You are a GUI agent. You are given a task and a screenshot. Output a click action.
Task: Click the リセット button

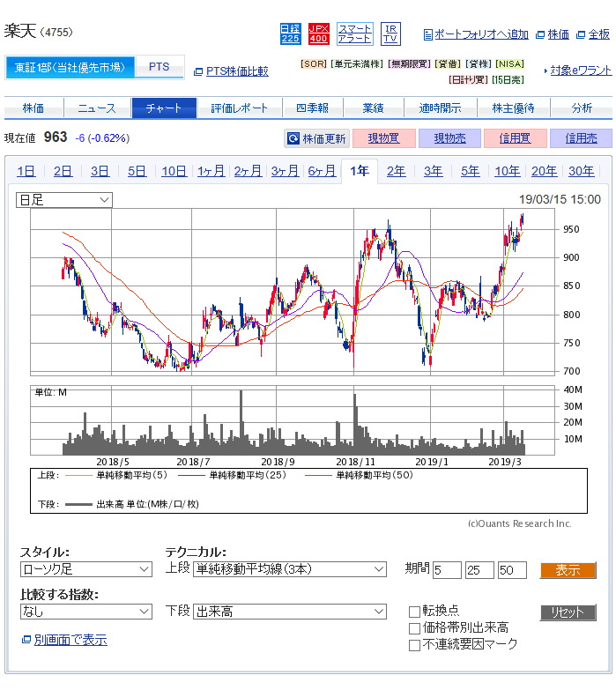(x=568, y=612)
